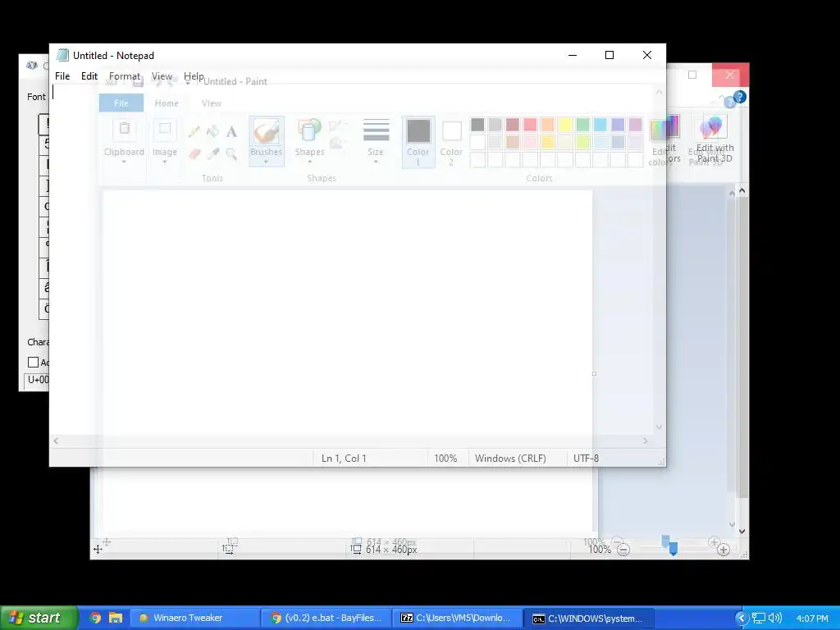Click the 4:07 PM clock in the taskbar
This screenshot has width=840, height=630.
tap(812, 619)
